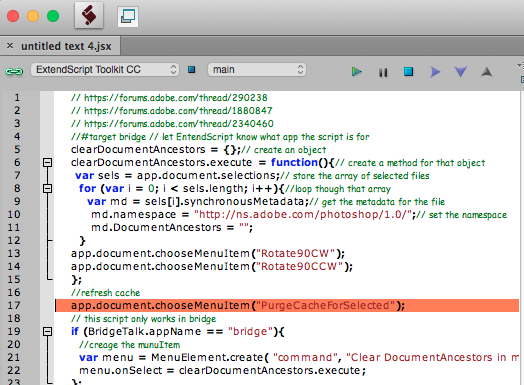Click the #target bridge comment line

click(x=220, y=137)
